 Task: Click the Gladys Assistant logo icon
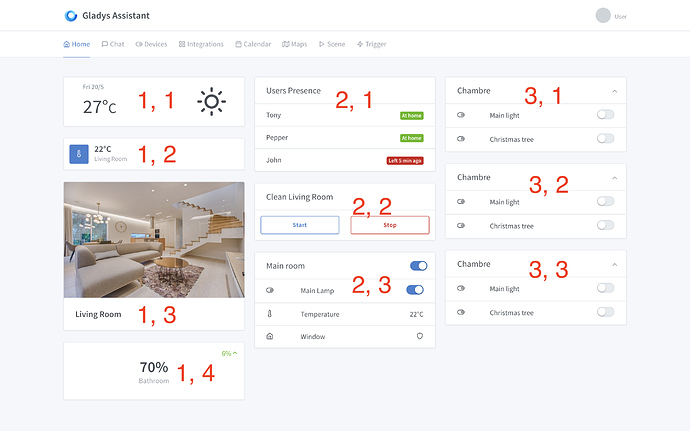pyautogui.click(x=70, y=16)
